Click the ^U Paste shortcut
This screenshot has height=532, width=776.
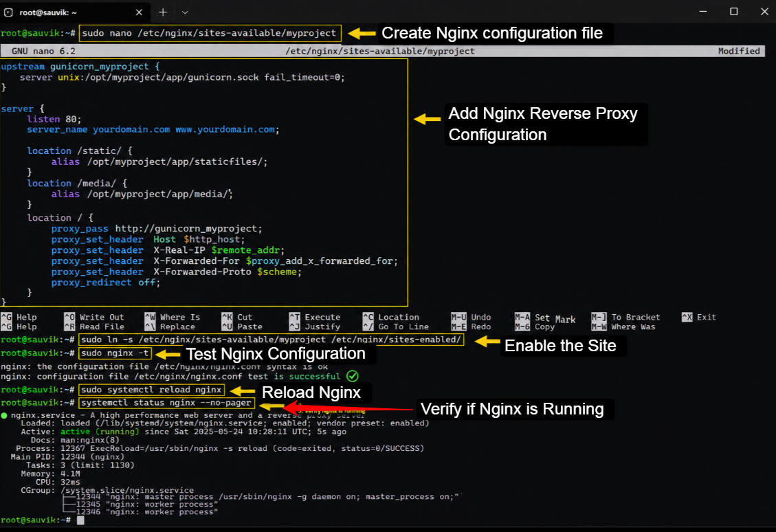tap(242, 326)
